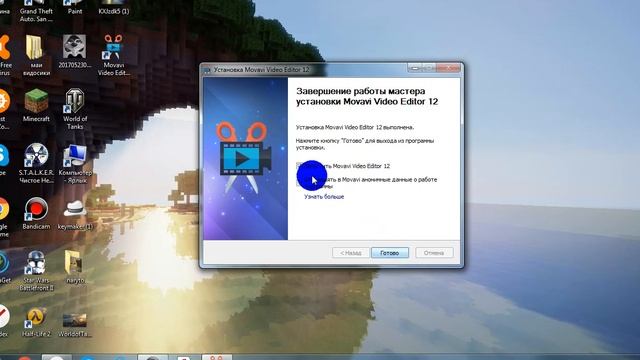Toggle the launch Movavi Video Editor 12 checkbox
The image size is (640, 360).
coord(300,166)
